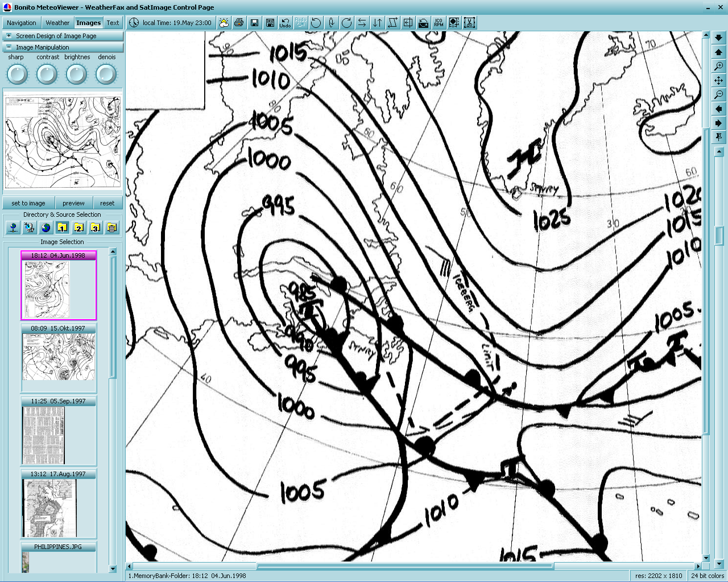Viewport: 728px width, 582px height.
Task: Click the weather sun-cloud toolbar icon
Action: [x=224, y=23]
